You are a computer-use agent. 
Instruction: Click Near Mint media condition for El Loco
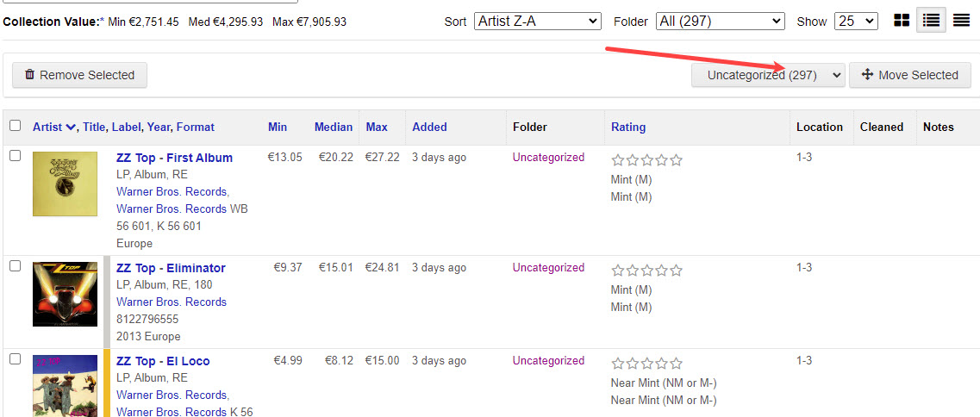tap(663, 383)
